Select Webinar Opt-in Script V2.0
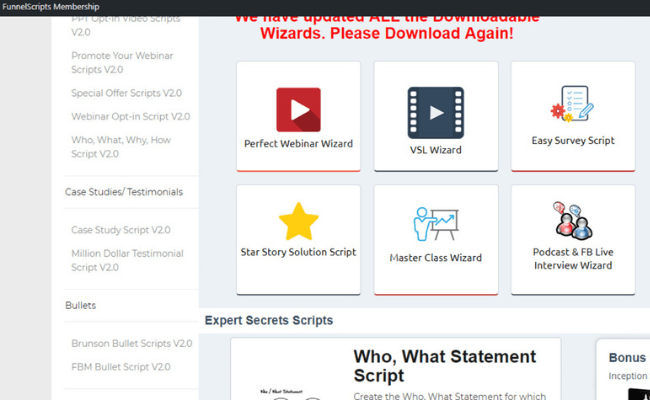Viewport: 650px width, 400px height. (131, 116)
